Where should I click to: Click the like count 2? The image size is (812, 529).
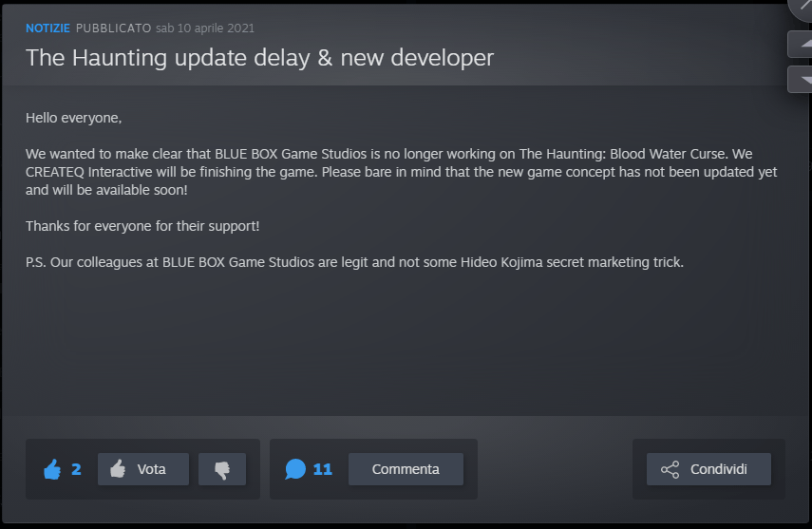pos(76,469)
